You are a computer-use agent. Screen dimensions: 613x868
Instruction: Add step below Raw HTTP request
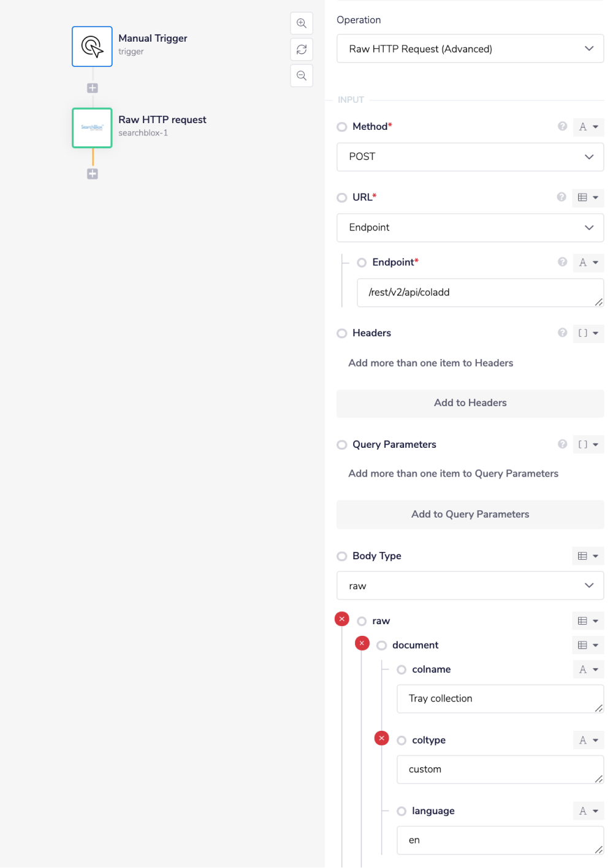click(93, 174)
